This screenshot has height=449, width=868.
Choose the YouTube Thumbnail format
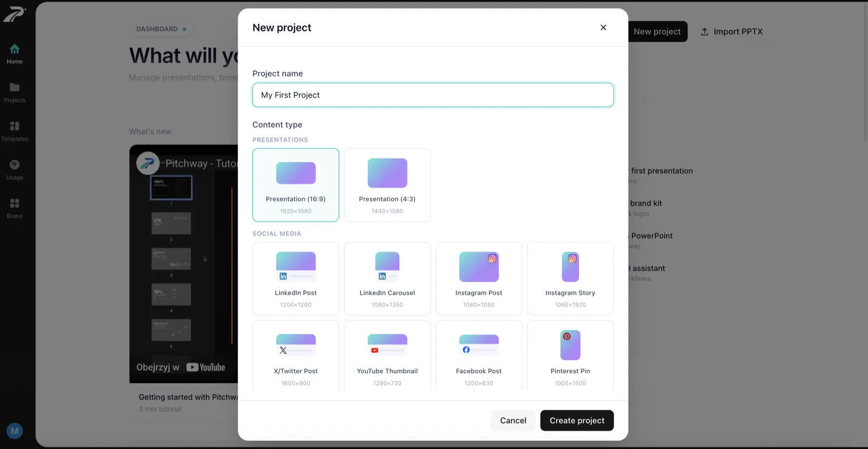coord(387,356)
